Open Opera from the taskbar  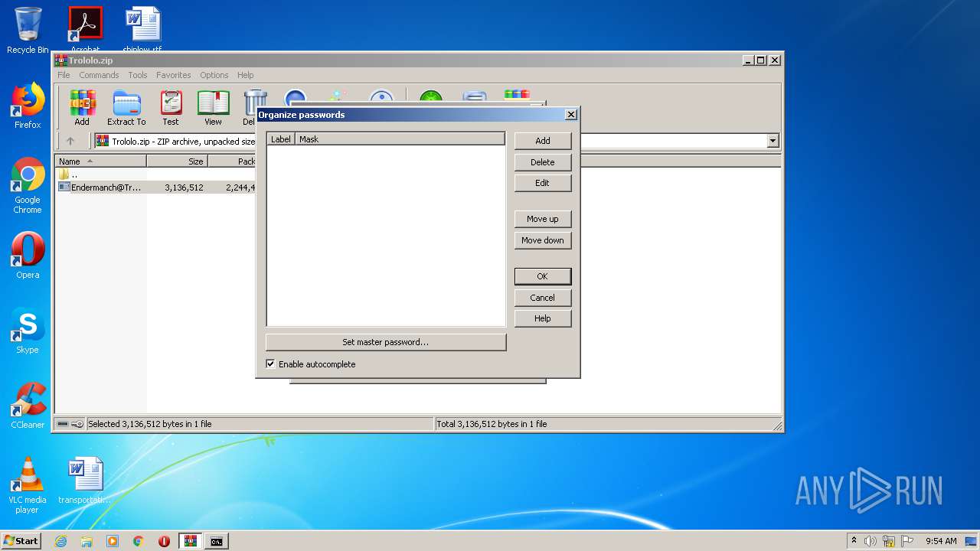point(164,541)
